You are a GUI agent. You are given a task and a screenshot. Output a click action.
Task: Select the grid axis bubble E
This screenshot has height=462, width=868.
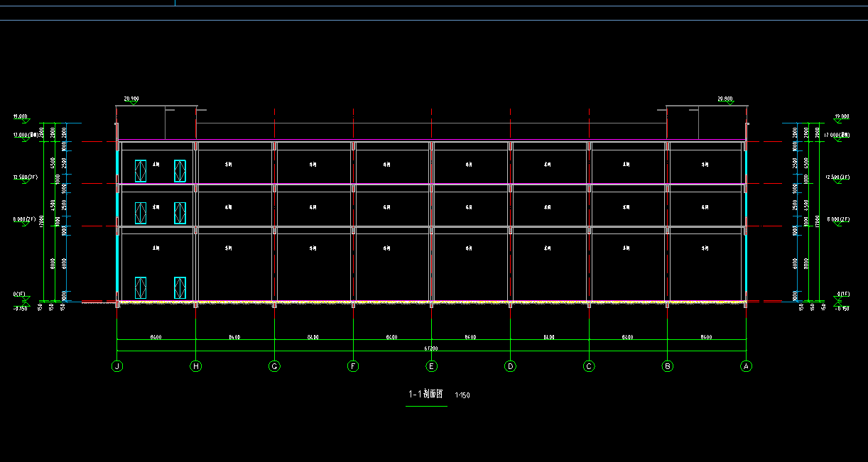click(x=431, y=366)
